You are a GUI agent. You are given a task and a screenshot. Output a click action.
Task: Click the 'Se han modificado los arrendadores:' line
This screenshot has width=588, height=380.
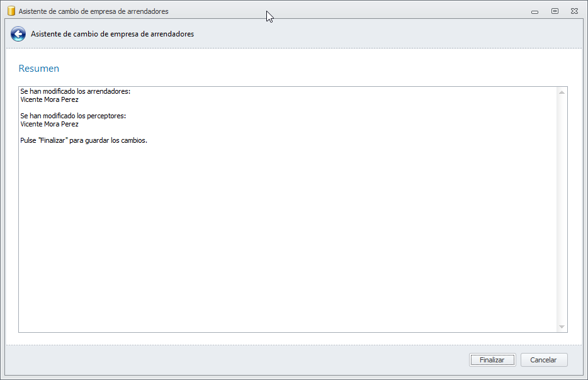click(x=76, y=91)
